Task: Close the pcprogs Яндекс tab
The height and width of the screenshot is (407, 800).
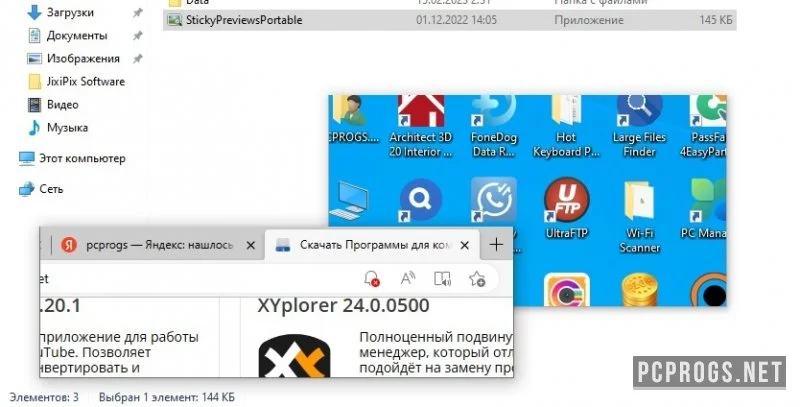Action: coord(251,245)
